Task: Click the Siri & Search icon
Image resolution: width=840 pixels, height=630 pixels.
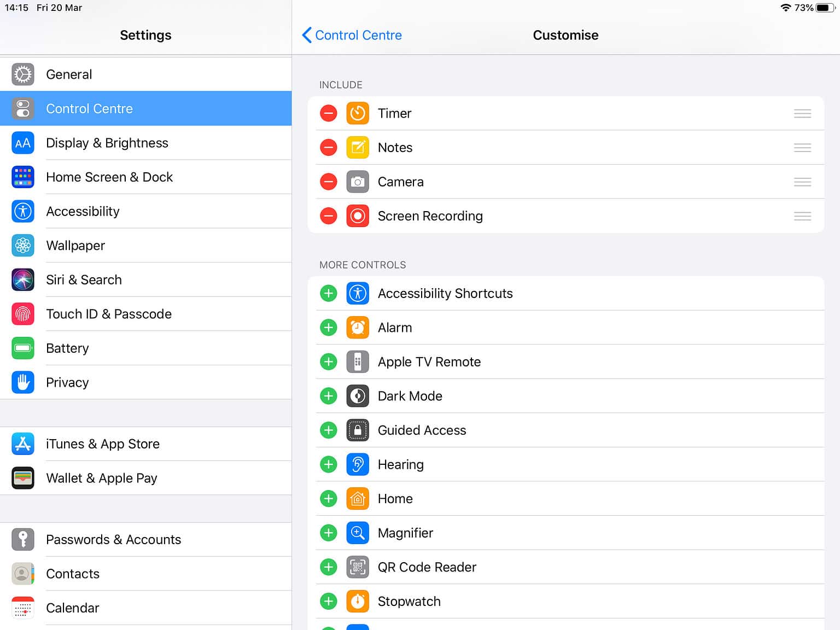Action: [x=22, y=279]
